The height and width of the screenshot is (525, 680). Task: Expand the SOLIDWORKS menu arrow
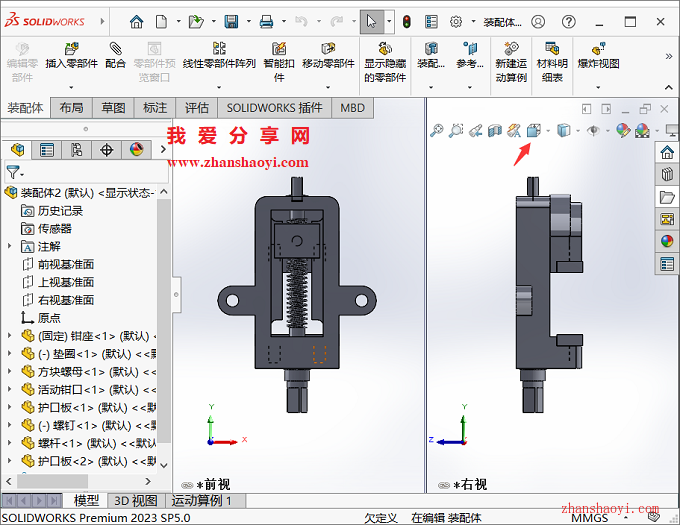coord(102,21)
